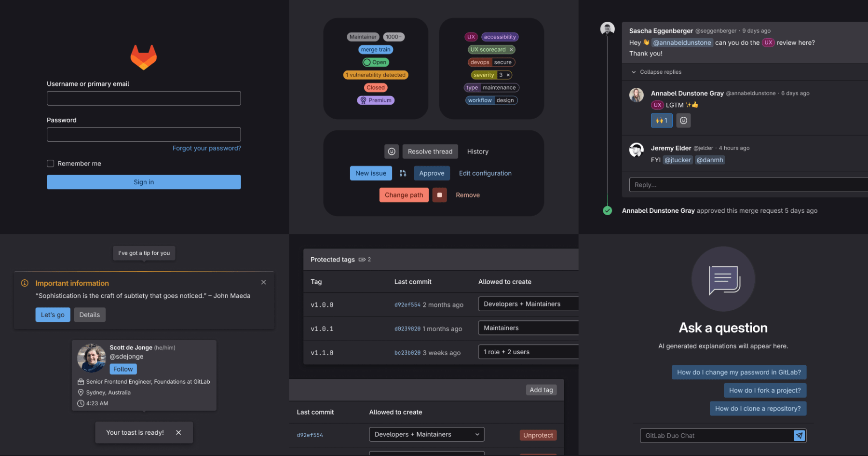Open the emoji picker next to Resolve thread
The width and height of the screenshot is (868, 456).
point(392,151)
